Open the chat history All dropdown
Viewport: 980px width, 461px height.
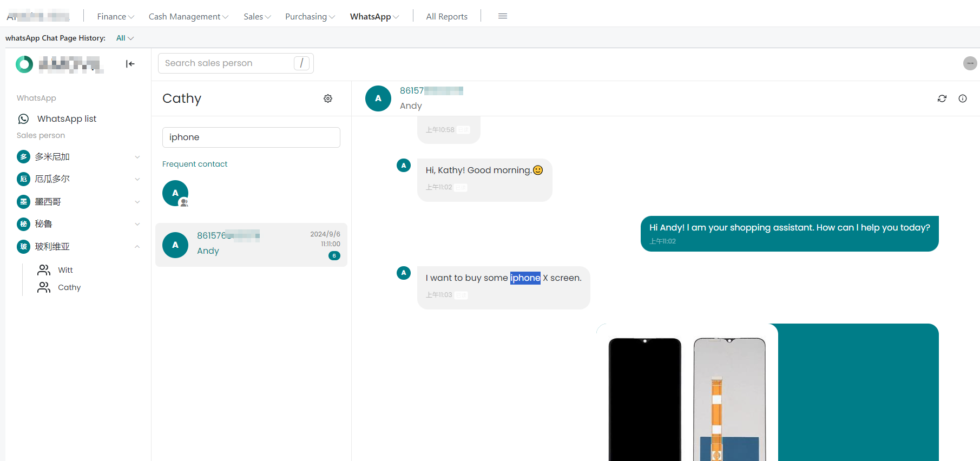[x=125, y=38]
